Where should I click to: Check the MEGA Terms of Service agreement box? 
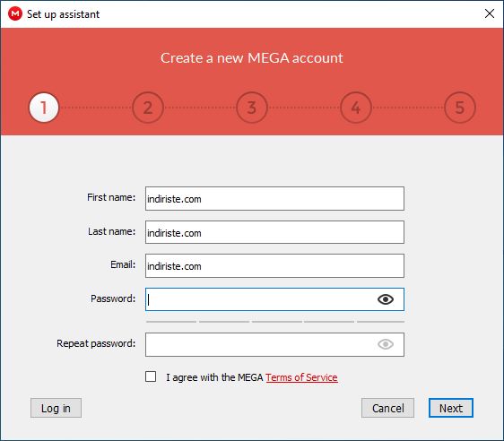pos(151,376)
